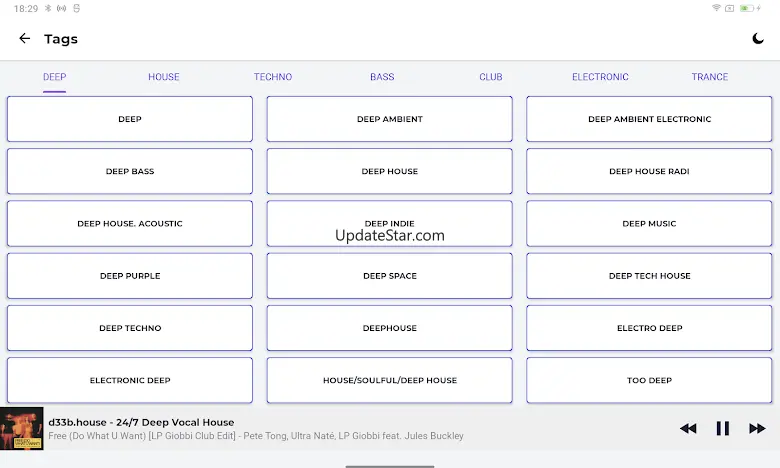The height and width of the screenshot is (468, 780).
Task: Pick the DEEPHOUSE tag
Action: 390,328
